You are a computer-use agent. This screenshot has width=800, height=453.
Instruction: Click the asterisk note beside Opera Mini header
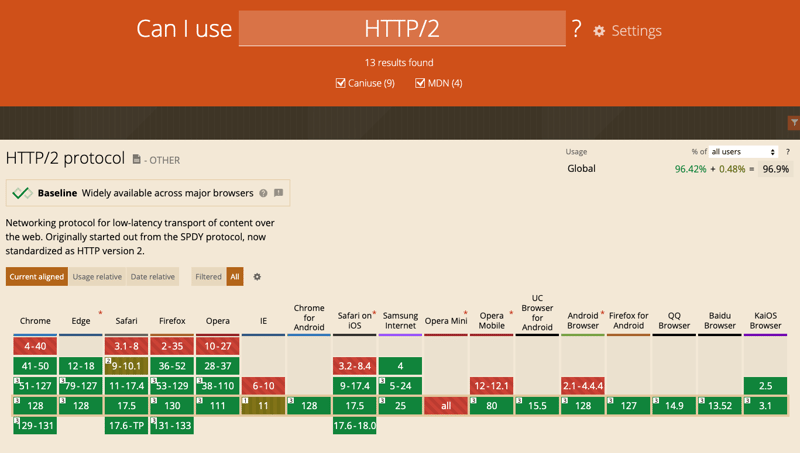(x=465, y=313)
